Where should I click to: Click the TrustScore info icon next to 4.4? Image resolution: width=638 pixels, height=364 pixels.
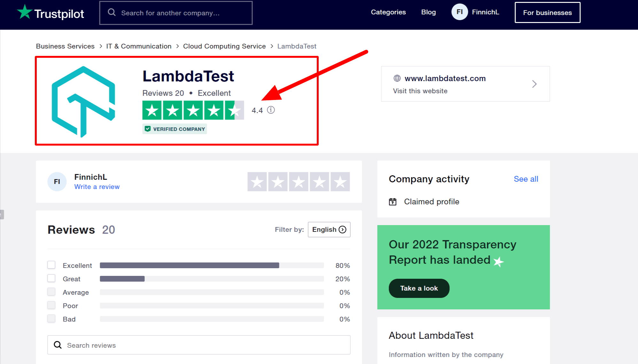point(271,110)
